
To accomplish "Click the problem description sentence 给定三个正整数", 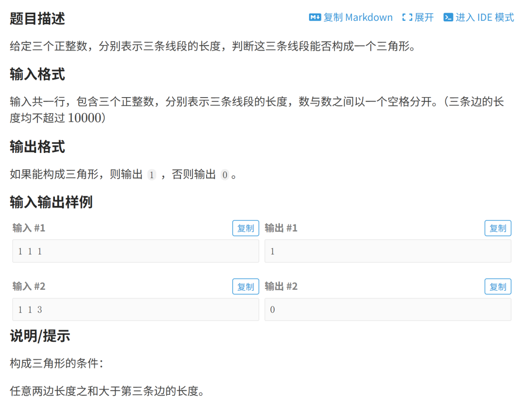I will click(212, 46).
